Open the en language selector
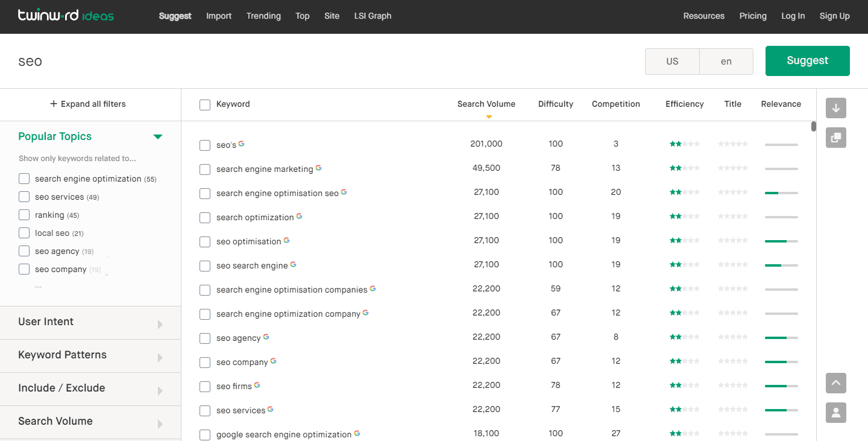868x441 pixels. 726,62
